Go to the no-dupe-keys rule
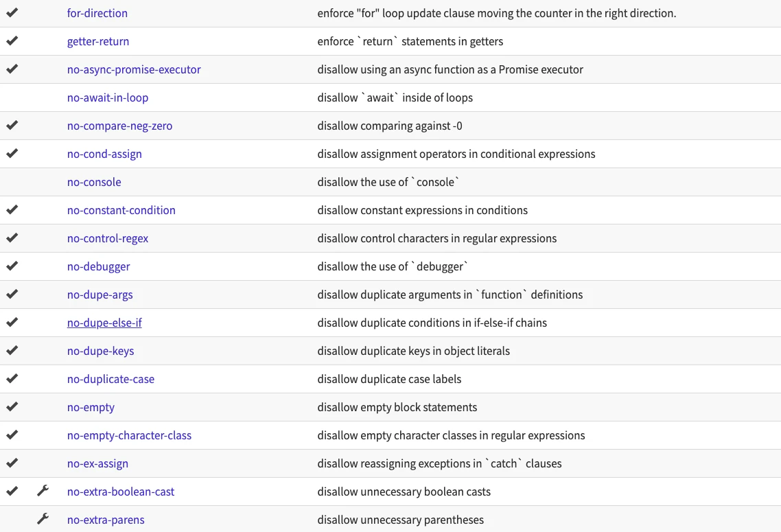This screenshot has height=532, width=781. click(x=101, y=351)
